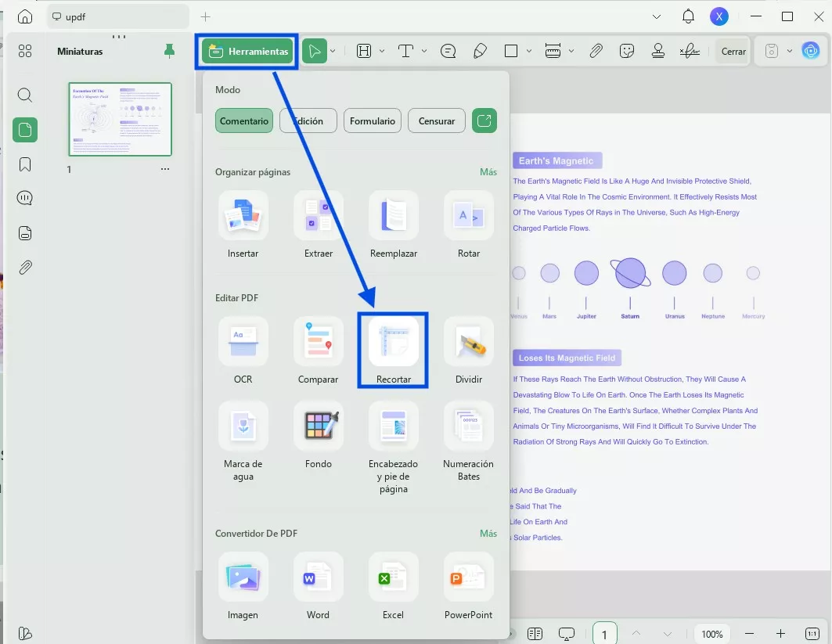Click the green share/export mode button
Screen dimensions: 832x644
pyautogui.click(x=484, y=121)
